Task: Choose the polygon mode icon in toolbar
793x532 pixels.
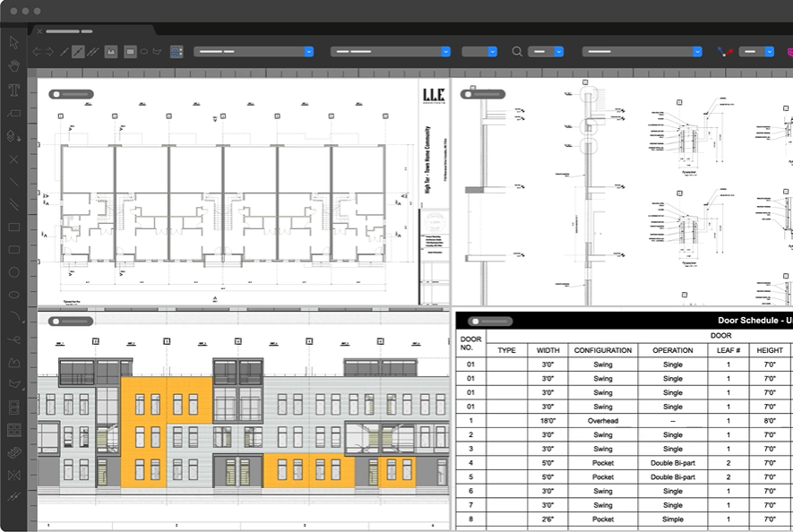Action: [158, 52]
